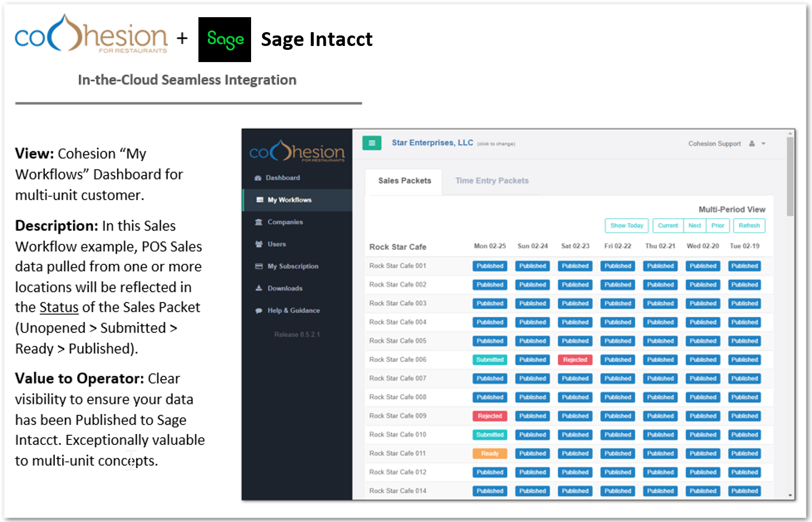Open Rejected status for Rock Star Cafe 009

[x=489, y=416]
